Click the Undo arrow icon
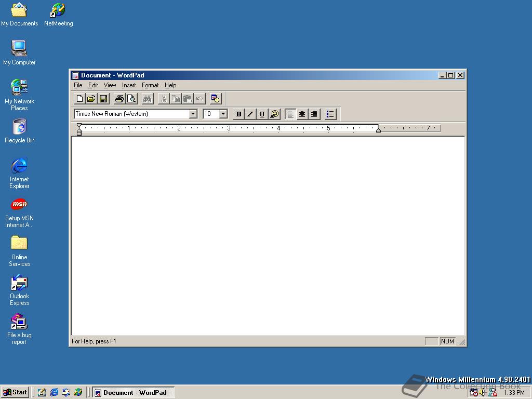This screenshot has height=399, width=532. pos(199,99)
